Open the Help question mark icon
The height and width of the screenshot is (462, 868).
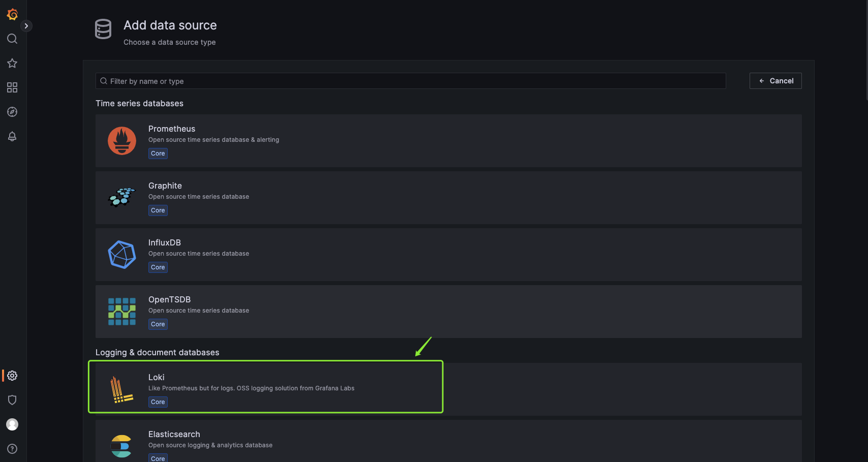click(x=12, y=449)
